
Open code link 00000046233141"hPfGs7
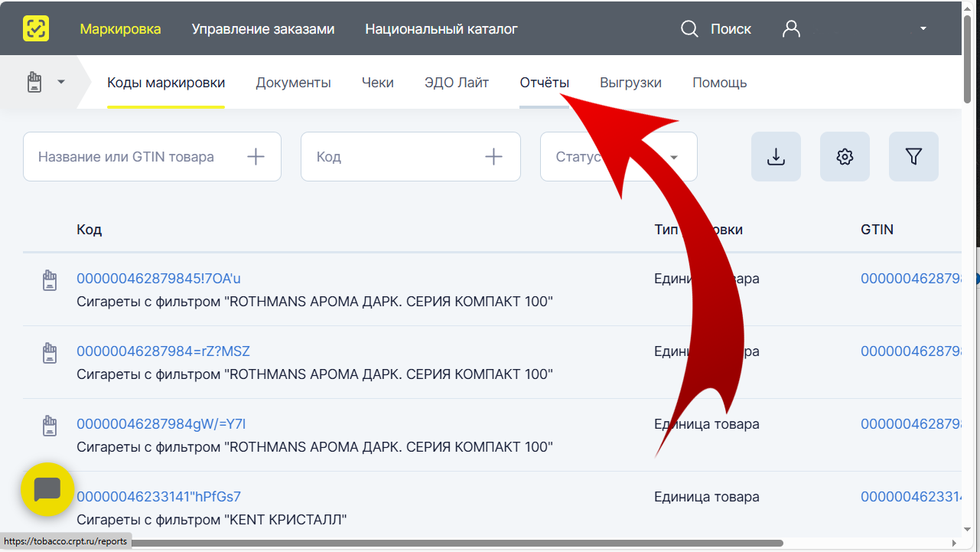[x=158, y=497]
